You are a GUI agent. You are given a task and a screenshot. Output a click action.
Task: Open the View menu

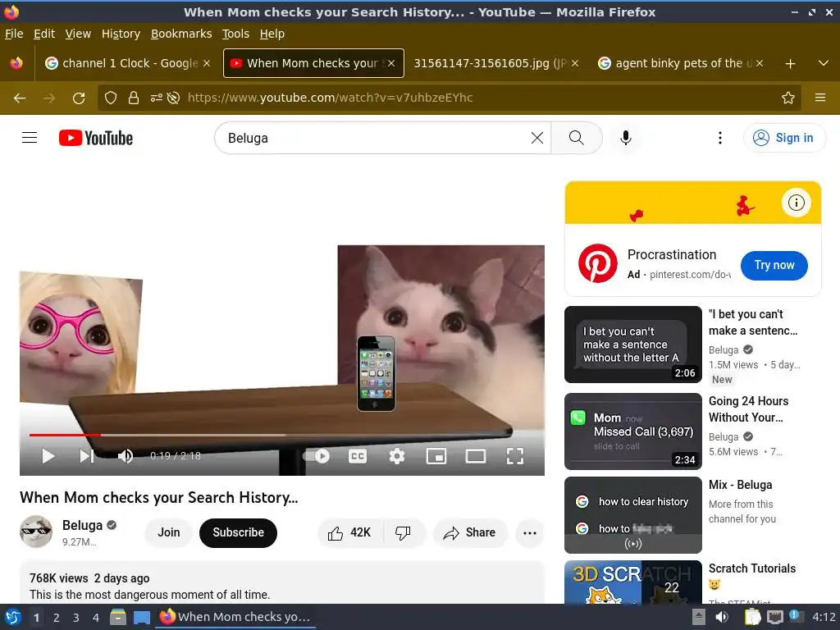pos(78,34)
